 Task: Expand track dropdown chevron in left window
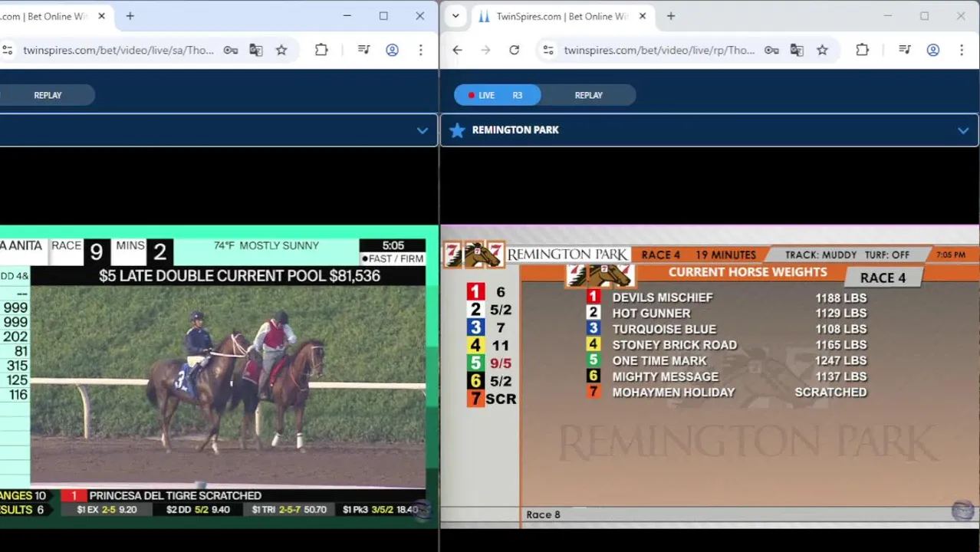pos(422,130)
